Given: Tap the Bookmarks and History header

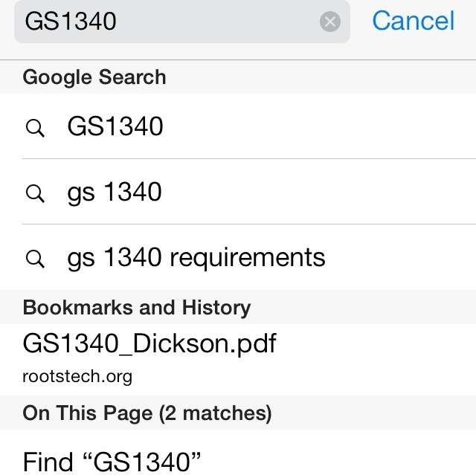Looking at the screenshot, I should point(238,307).
